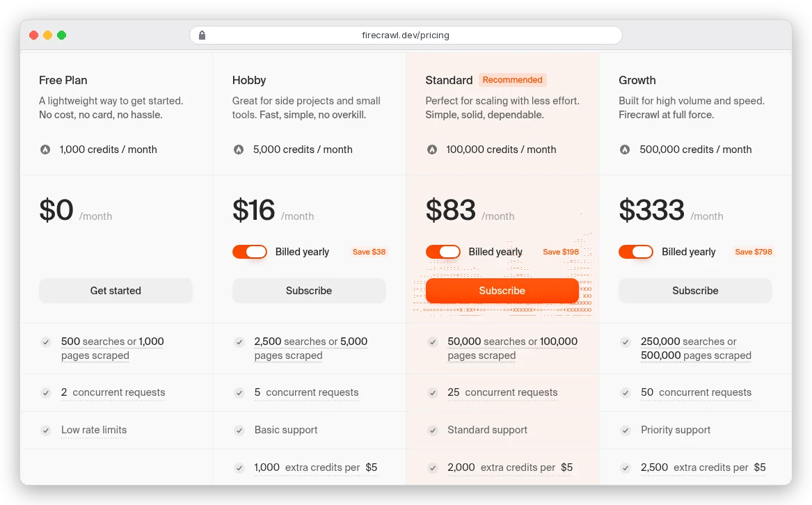Click checkmark beside 2,500 searches feature
This screenshot has height=505, width=812.
pyautogui.click(x=239, y=342)
